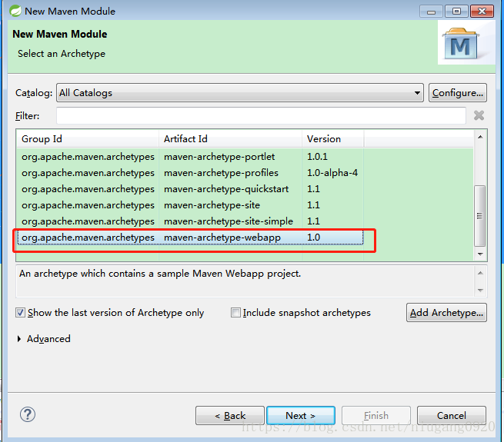
Task: Select the maven-archetype-portlet row
Action: coord(190,157)
